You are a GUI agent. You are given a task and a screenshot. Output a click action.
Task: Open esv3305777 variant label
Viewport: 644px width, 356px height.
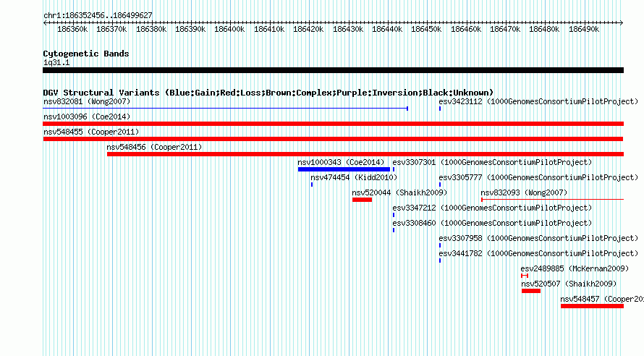point(538,177)
